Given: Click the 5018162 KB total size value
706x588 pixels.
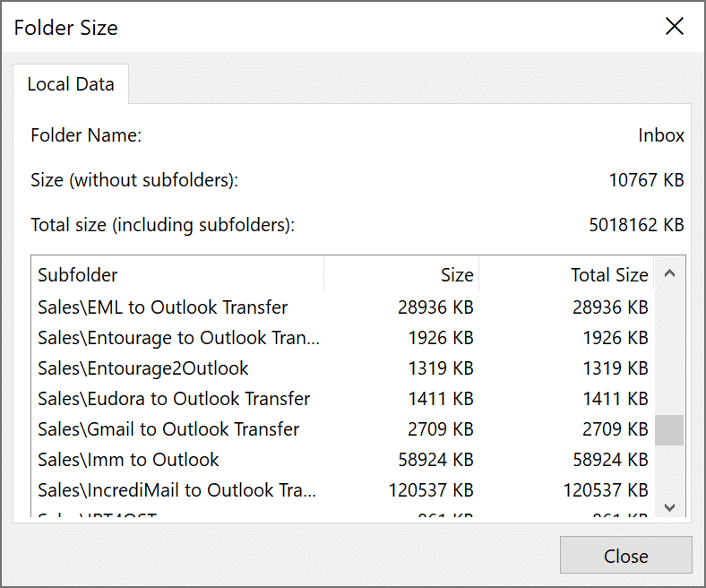Looking at the screenshot, I should tap(637, 224).
